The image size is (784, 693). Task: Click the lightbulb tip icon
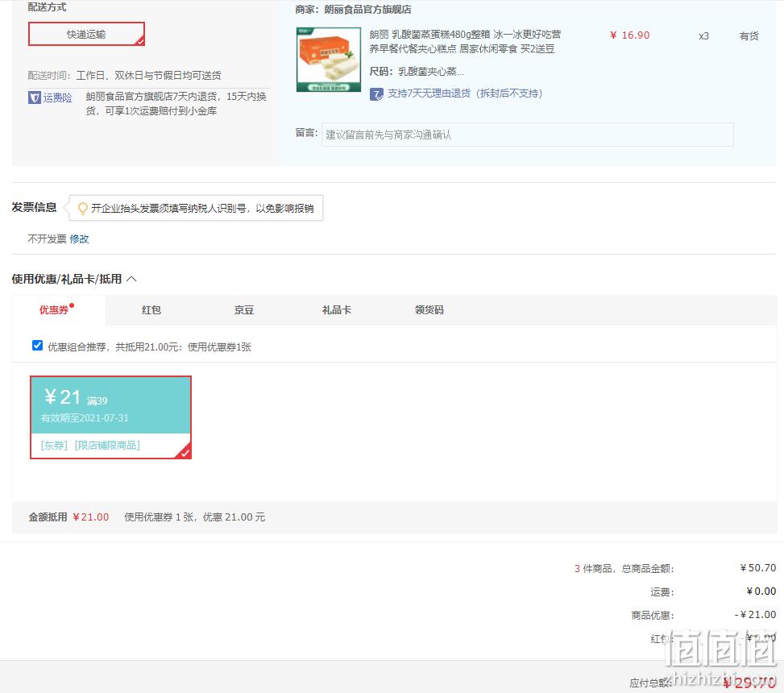[82, 209]
